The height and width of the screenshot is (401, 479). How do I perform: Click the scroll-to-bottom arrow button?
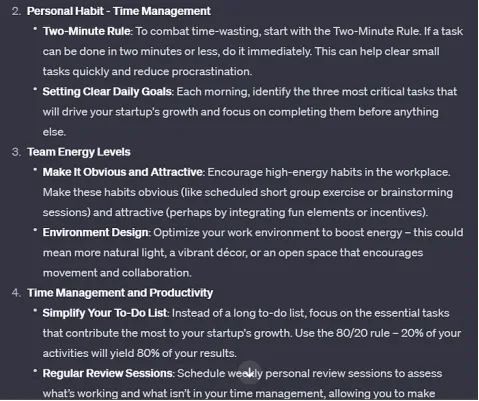coord(249,372)
